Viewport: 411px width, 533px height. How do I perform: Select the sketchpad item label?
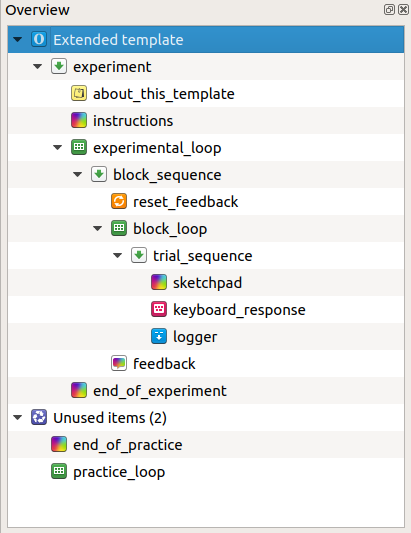tap(207, 283)
